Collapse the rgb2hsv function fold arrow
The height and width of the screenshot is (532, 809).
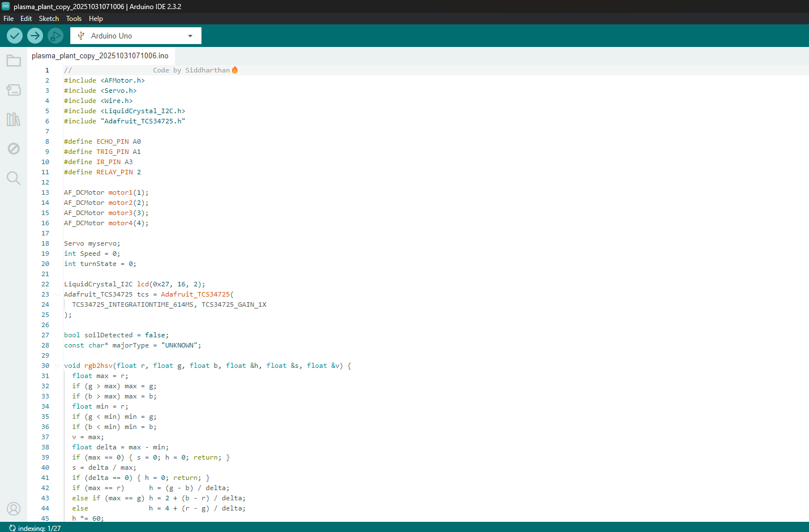coord(58,366)
